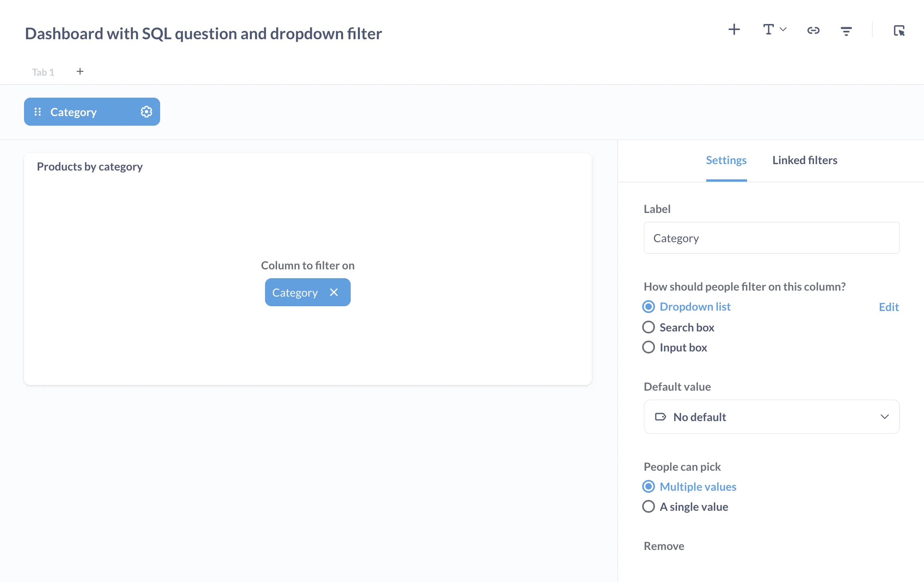The width and height of the screenshot is (924, 582).
Task: Open the Category filter gear settings
Action: [146, 112]
